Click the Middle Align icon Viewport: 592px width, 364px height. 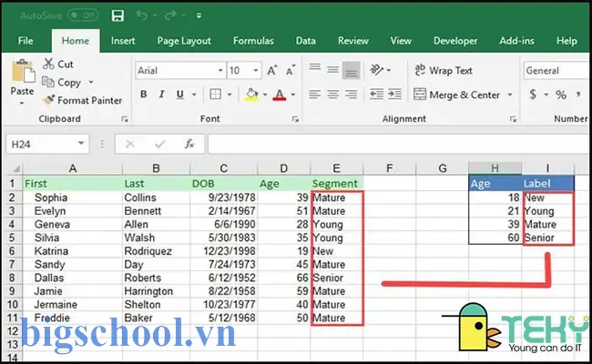click(332, 70)
